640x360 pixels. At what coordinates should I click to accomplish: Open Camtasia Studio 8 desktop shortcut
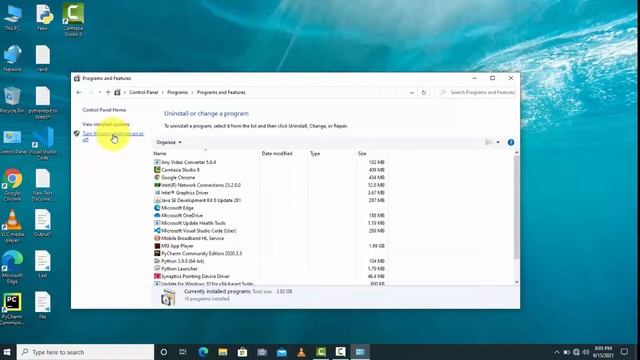click(73, 20)
